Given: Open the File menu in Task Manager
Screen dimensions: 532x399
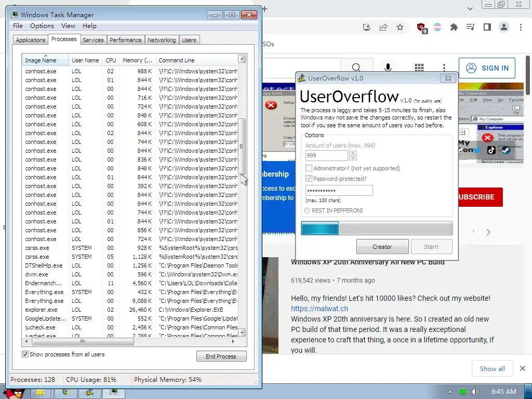Looking at the screenshot, I should 18,26.
